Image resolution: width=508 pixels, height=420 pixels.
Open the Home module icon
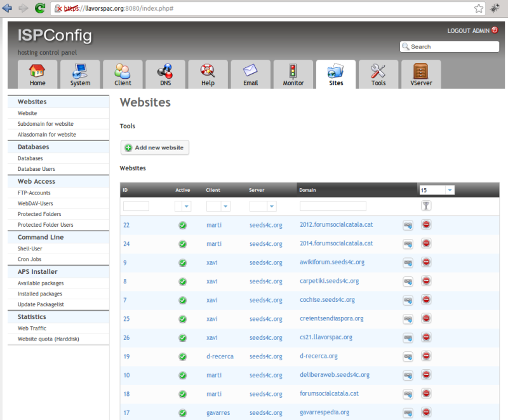(37, 71)
